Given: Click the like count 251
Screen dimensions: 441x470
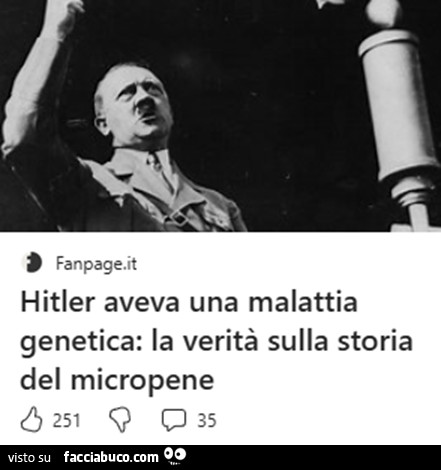Looking at the screenshot, I should tap(67, 420).
